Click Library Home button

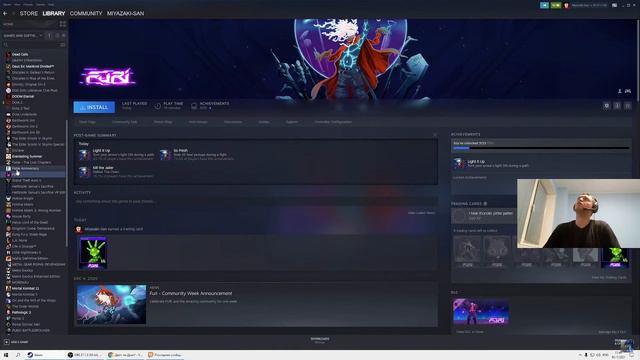(8, 24)
